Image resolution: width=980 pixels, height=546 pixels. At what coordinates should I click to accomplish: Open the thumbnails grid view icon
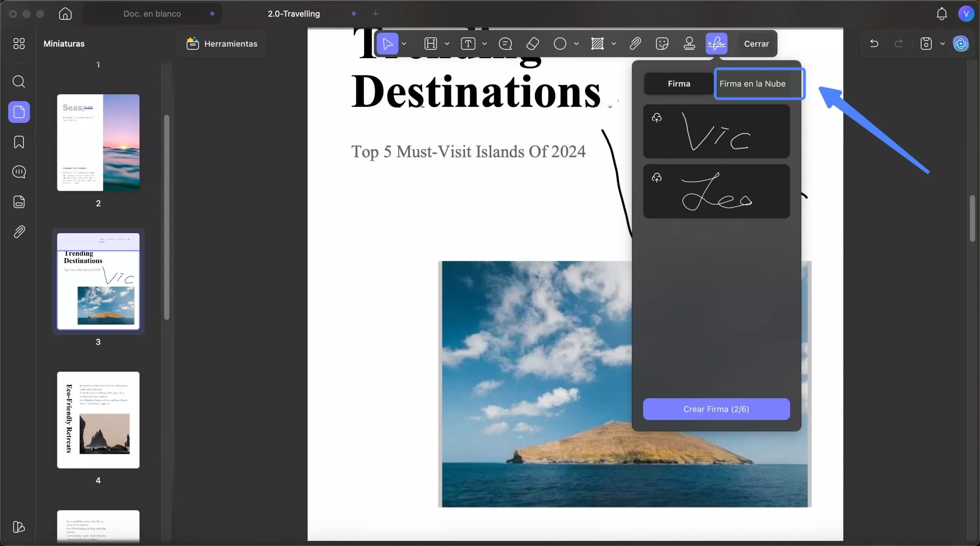[x=19, y=44]
